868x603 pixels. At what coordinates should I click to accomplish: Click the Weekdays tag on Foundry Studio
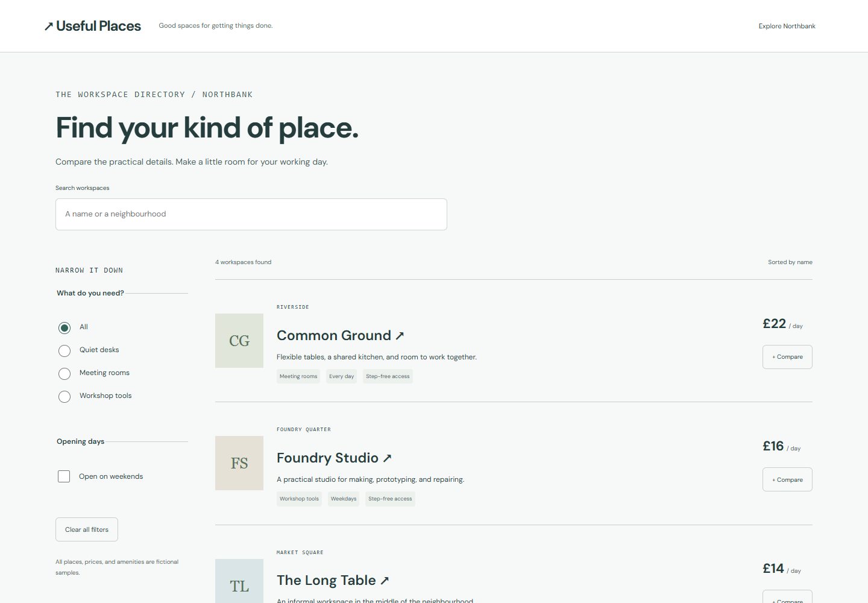click(344, 499)
